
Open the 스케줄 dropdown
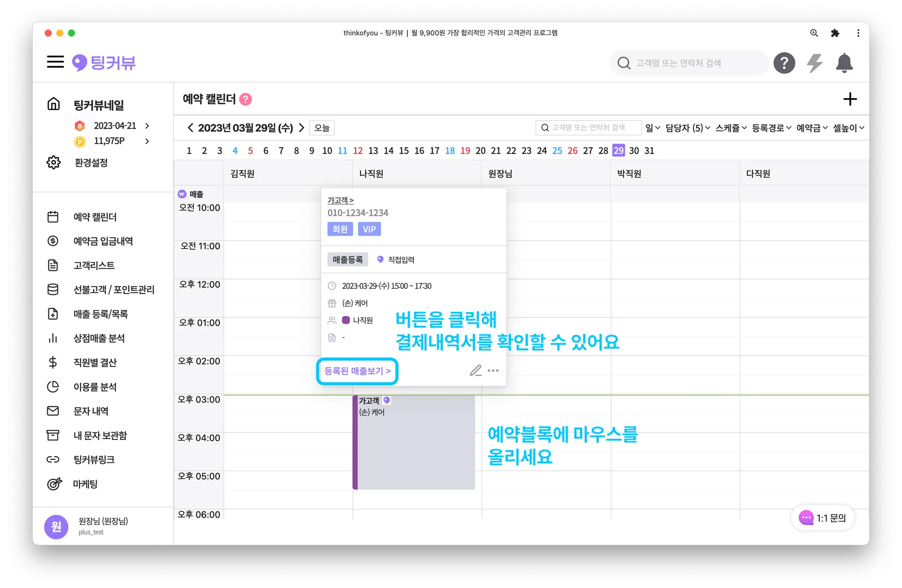[x=731, y=128]
